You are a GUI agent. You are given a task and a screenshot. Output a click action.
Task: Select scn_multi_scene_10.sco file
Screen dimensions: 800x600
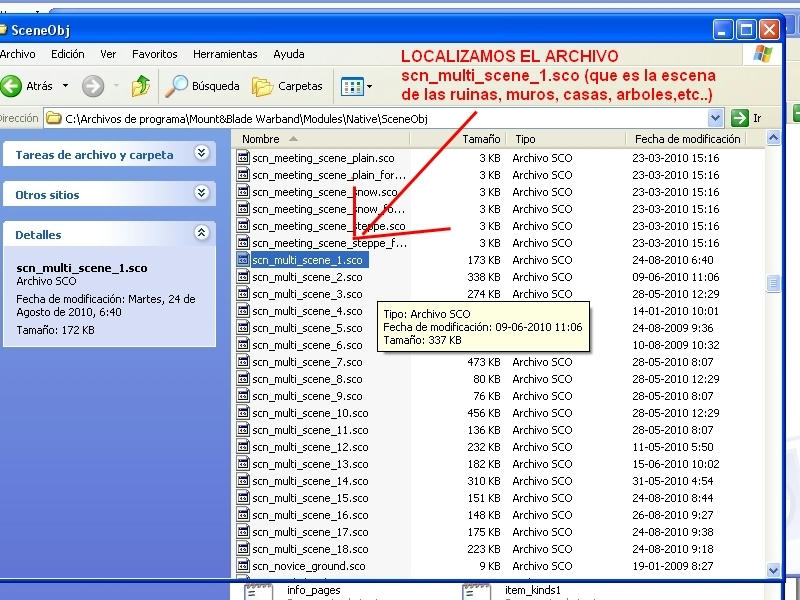[310, 413]
